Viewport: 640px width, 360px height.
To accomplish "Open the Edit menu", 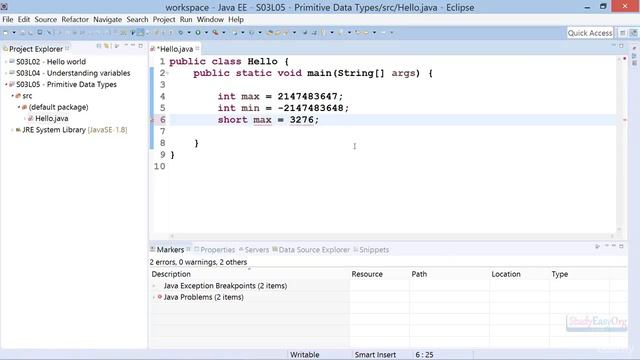I will (x=24, y=20).
